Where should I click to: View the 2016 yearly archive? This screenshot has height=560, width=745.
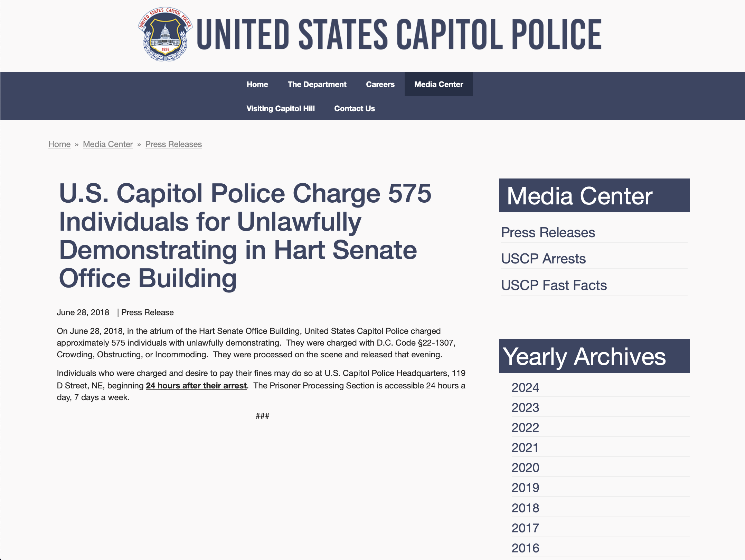pyautogui.click(x=525, y=548)
